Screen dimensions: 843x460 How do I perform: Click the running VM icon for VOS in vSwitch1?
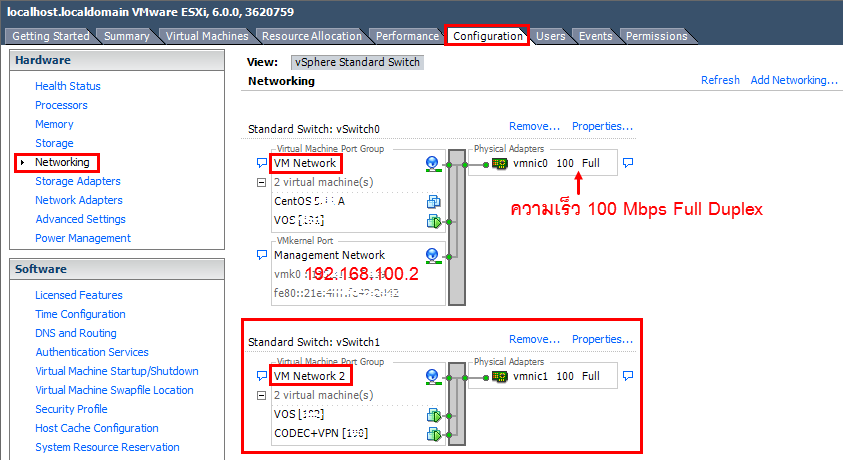coord(434,415)
